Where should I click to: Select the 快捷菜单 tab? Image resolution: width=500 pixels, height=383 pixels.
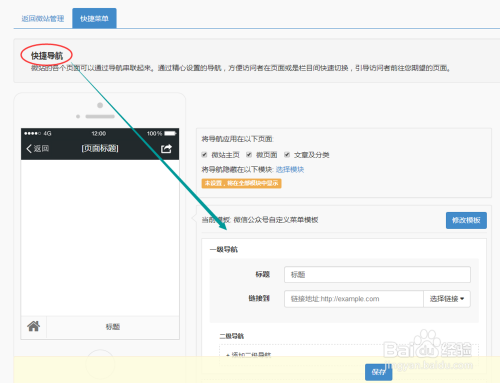[x=94, y=19]
